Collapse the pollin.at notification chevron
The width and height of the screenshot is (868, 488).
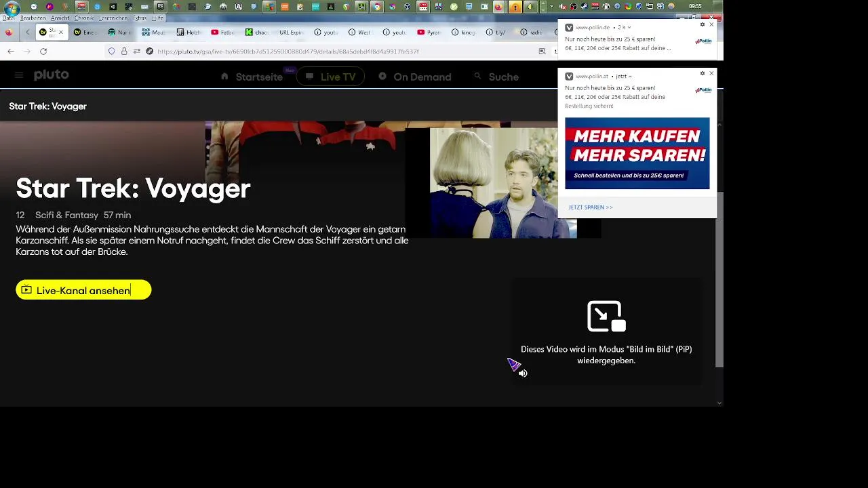pos(630,77)
